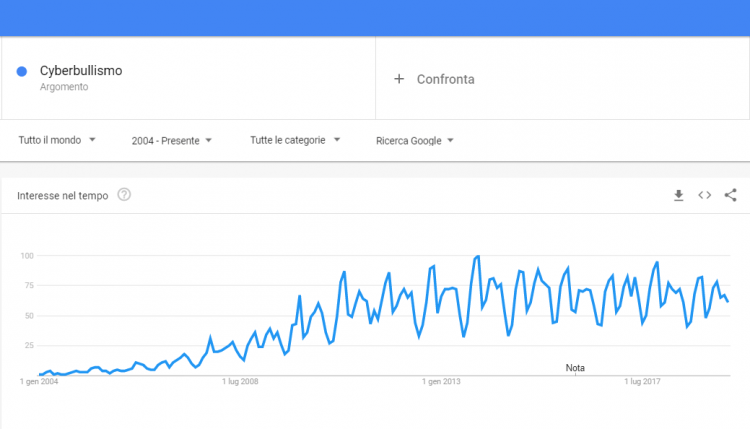750x429 pixels.
Task: Add a comparison term with Confronta
Action: (445, 79)
